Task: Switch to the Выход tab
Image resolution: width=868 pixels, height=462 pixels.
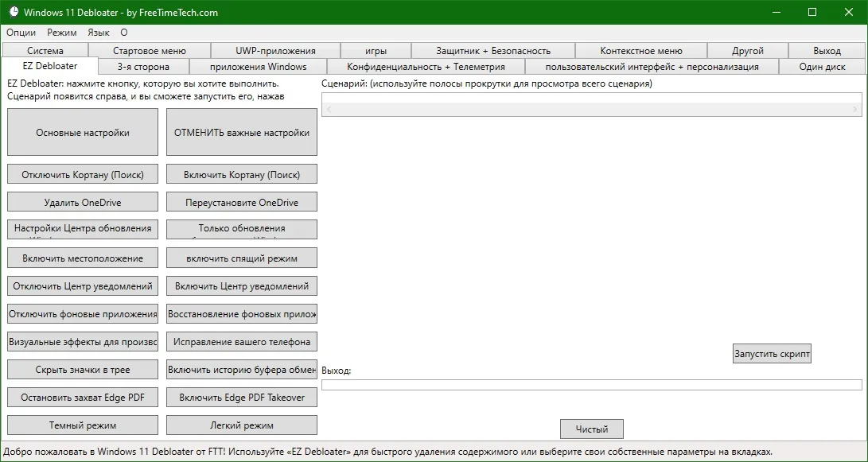Action: 827,51
